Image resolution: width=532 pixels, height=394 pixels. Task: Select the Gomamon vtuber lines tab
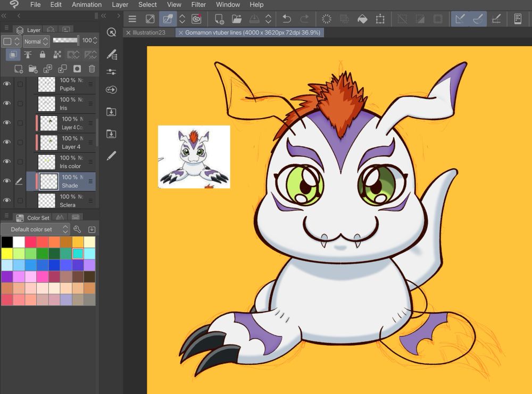tap(252, 32)
